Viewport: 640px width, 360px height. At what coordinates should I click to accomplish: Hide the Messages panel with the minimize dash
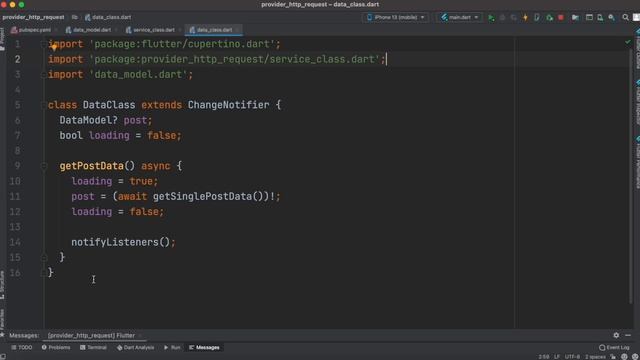(628, 335)
